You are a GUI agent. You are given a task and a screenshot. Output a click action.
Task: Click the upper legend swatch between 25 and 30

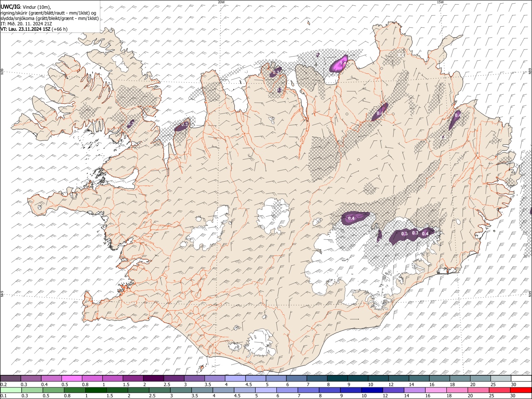pyautogui.click(x=500, y=378)
